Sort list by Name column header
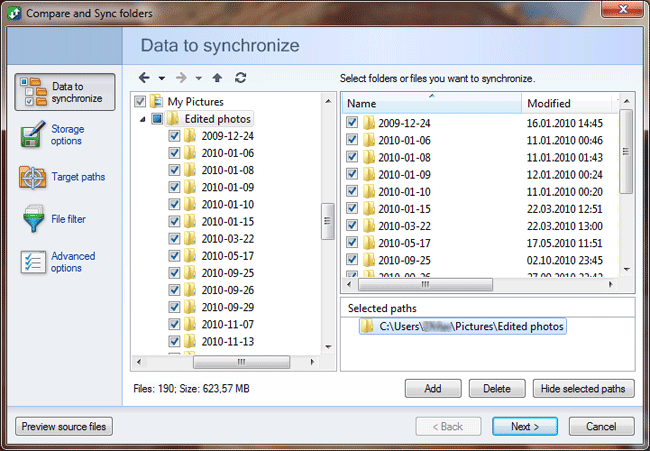 [430, 104]
